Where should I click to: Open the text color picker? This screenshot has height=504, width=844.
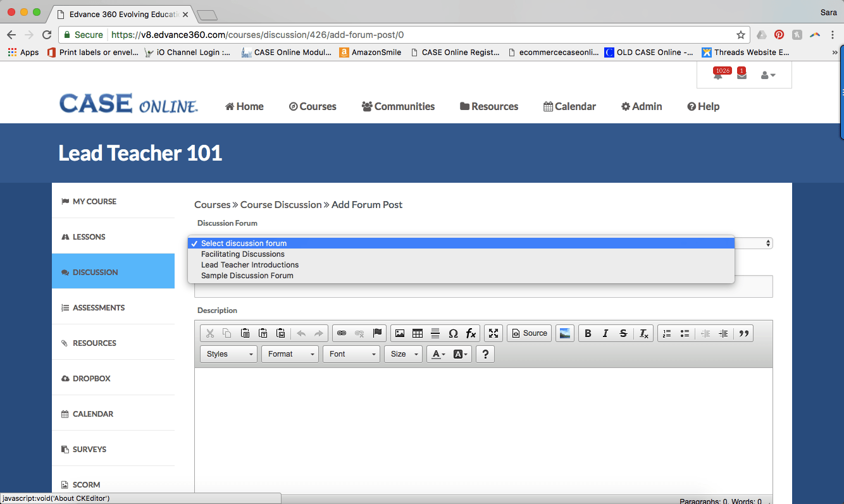[438, 354]
